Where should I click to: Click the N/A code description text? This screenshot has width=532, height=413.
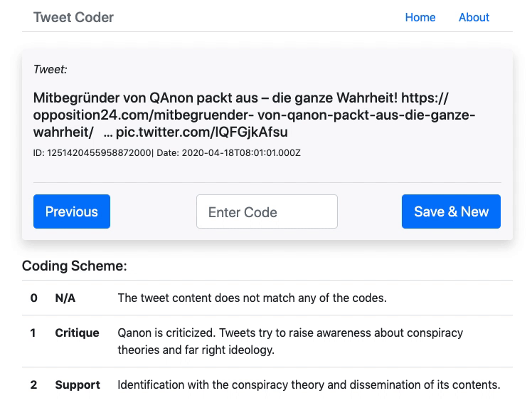click(x=252, y=298)
